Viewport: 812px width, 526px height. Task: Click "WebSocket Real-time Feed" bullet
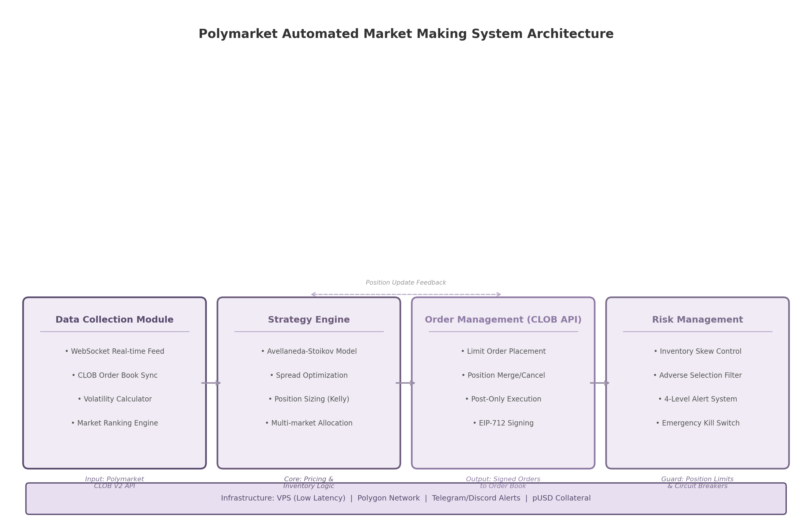115,351
